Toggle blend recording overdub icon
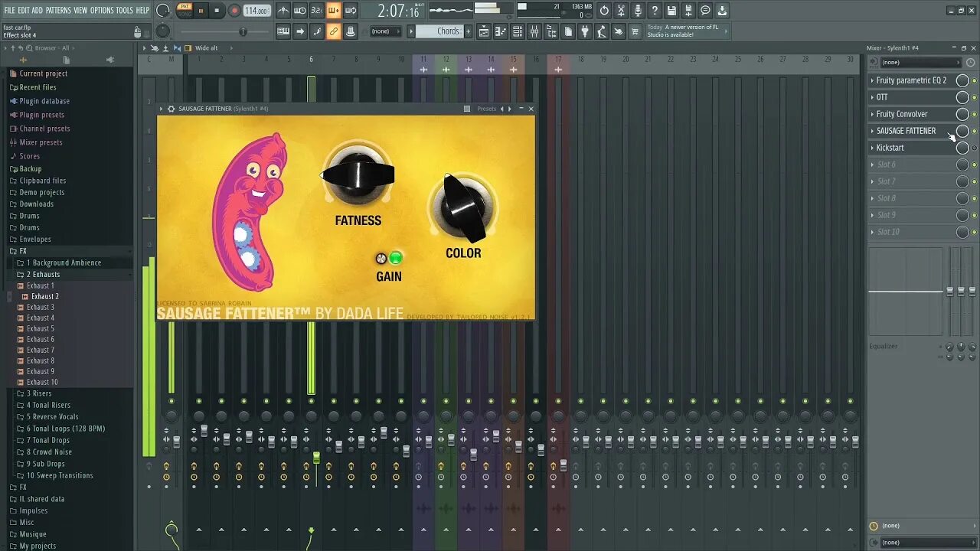The width and height of the screenshot is (980, 551). [334, 10]
